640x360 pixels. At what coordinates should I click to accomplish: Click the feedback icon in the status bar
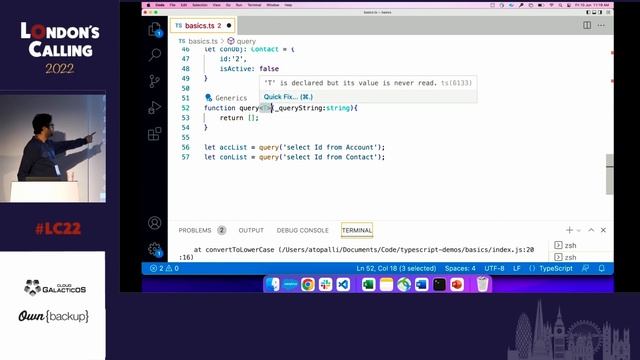[x=585, y=268]
